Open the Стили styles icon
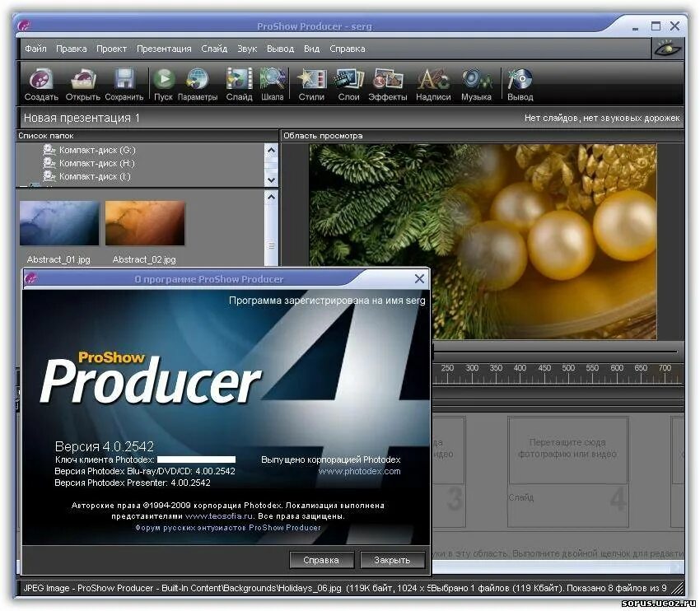Image resolution: width=700 pixels, height=611 pixels. 311,84
